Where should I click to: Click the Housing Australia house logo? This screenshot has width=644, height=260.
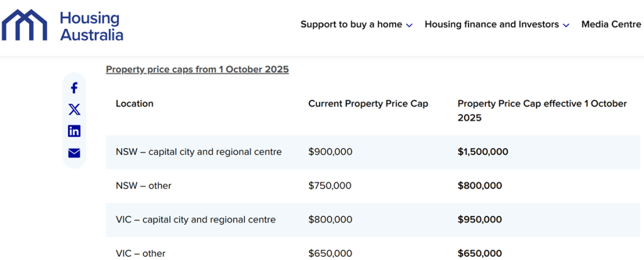tap(26, 25)
